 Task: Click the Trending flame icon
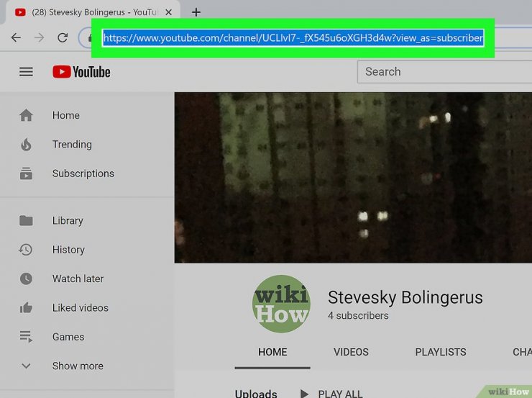coord(26,145)
